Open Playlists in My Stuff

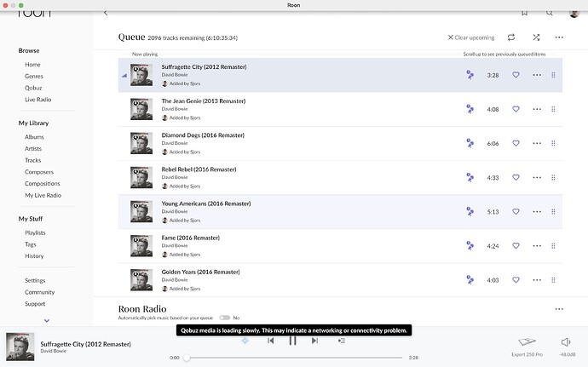pyautogui.click(x=35, y=232)
